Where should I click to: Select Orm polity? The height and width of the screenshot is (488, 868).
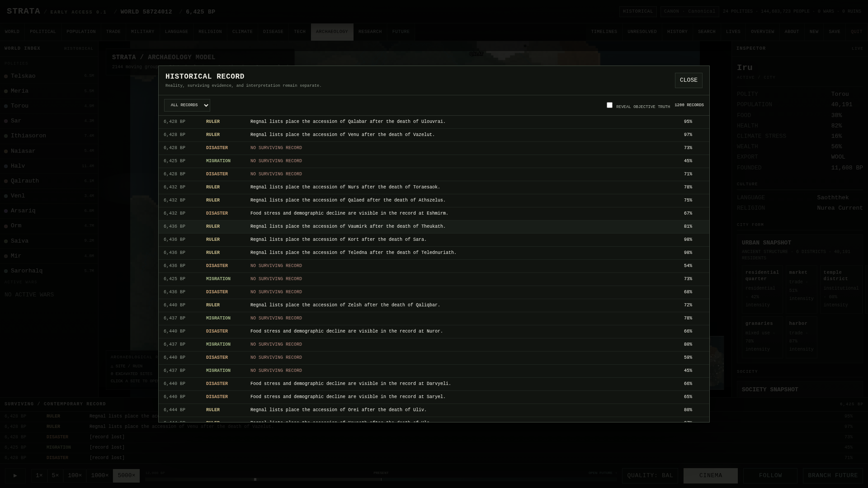point(49,225)
